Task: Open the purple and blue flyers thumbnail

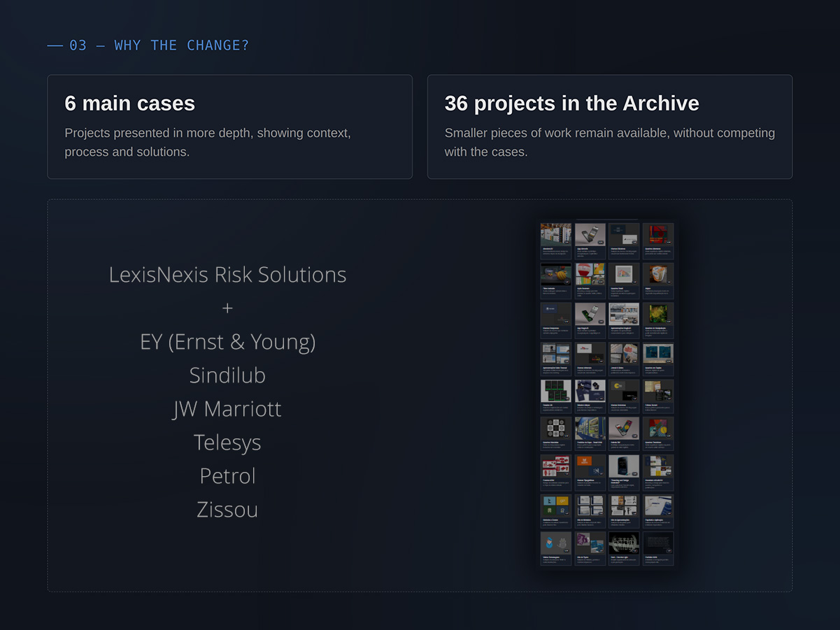Action: coord(590,543)
